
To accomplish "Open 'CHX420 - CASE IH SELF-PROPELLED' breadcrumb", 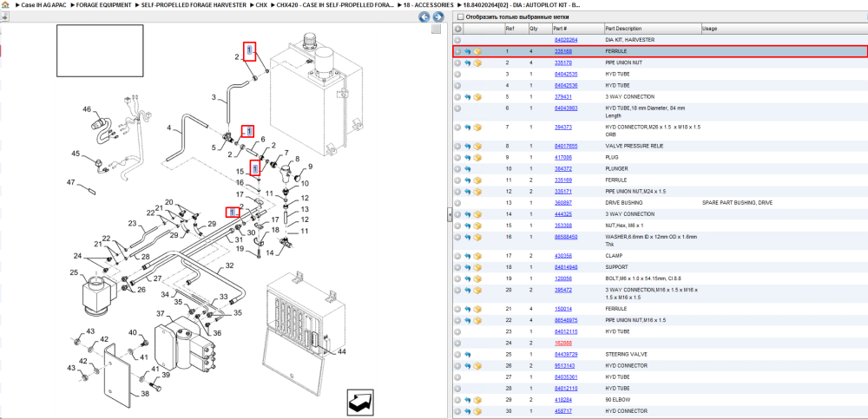I will [336, 4].
